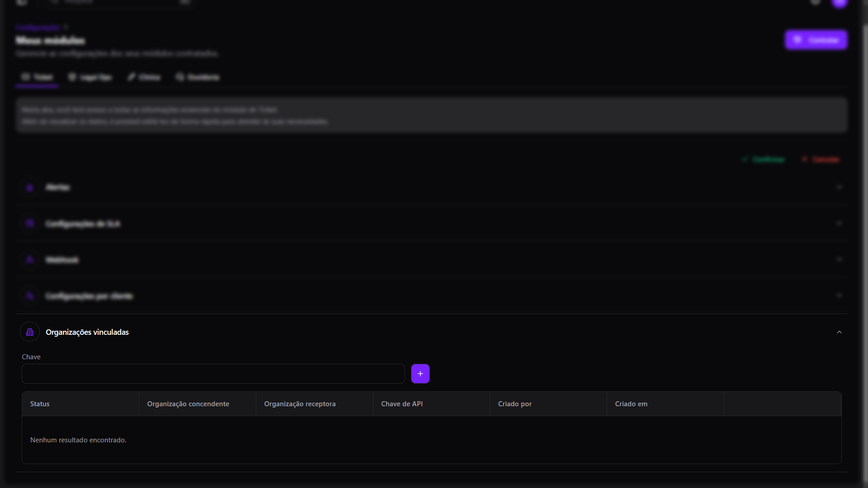Image resolution: width=868 pixels, height=488 pixels.
Task: Focus the Chave text input field
Action: (213, 374)
